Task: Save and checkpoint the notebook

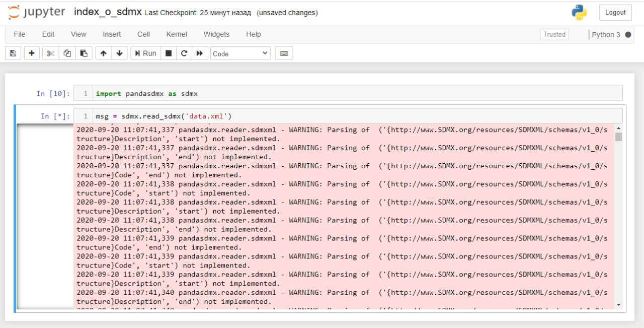Action: [x=13, y=53]
